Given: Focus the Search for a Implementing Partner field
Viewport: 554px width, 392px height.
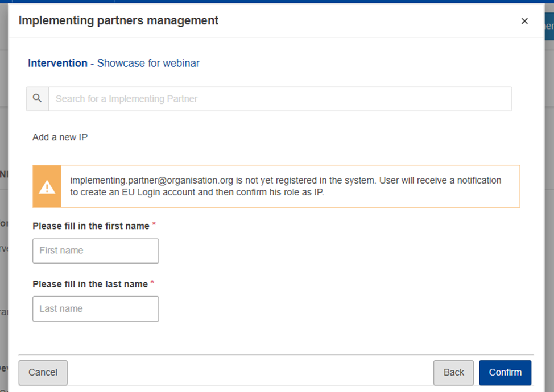Looking at the screenshot, I should pyautogui.click(x=280, y=99).
